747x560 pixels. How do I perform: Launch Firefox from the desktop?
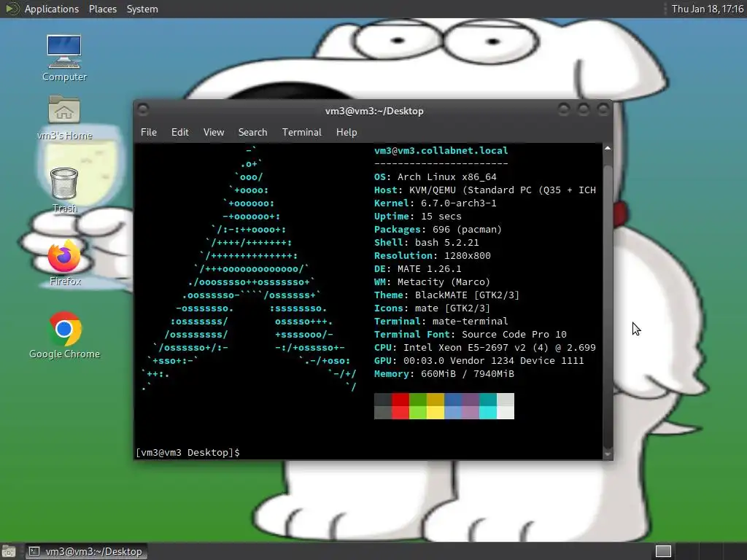pos(64,262)
